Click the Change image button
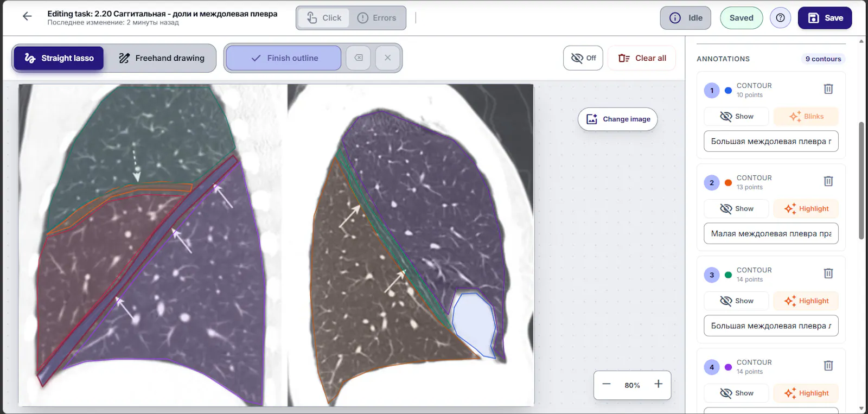The image size is (868, 414). click(617, 119)
